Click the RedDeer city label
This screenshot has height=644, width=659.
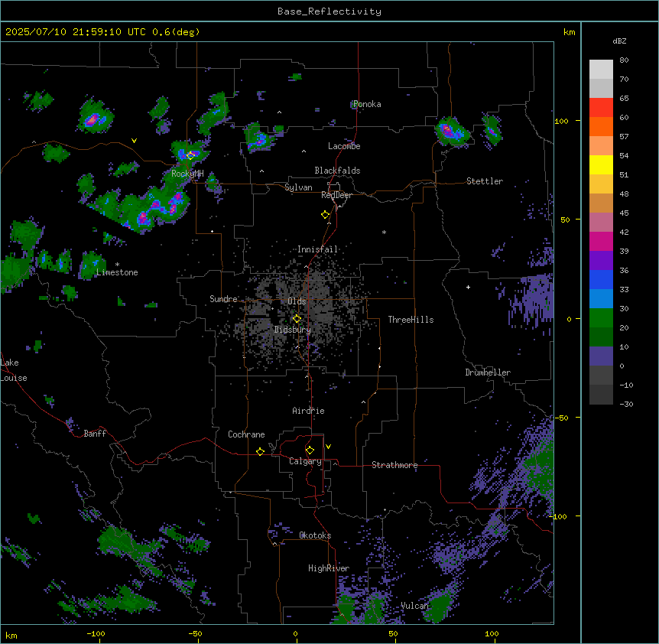[336, 195]
